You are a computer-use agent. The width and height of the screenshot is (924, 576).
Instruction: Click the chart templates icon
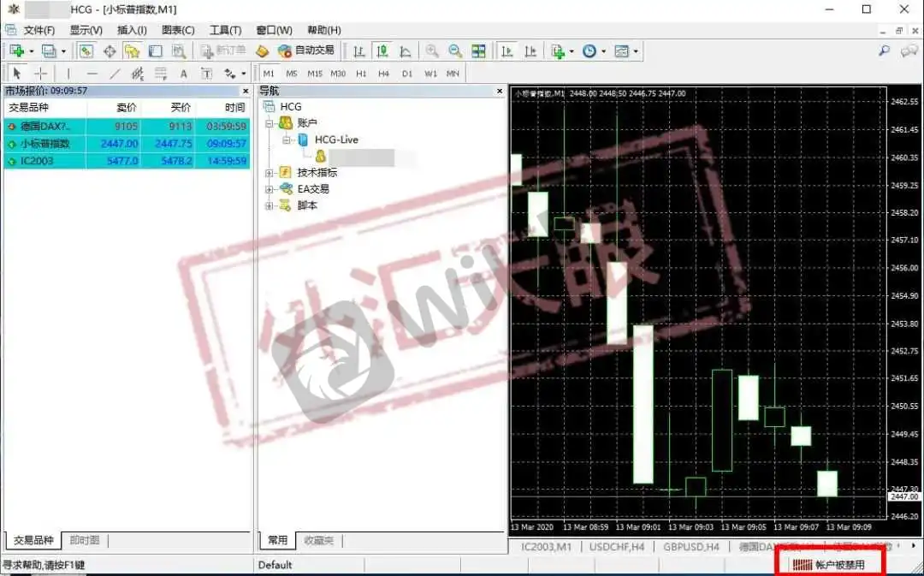click(622, 51)
